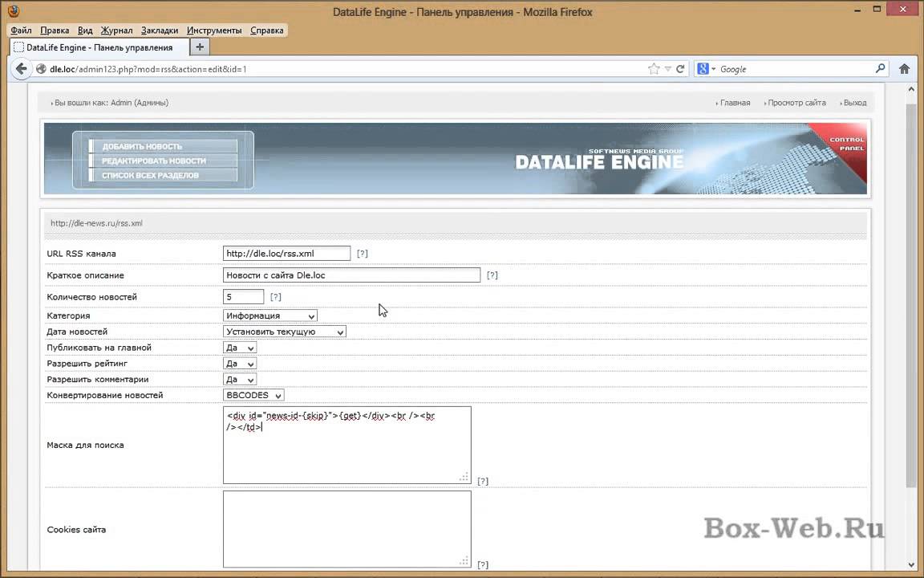Viewport: 924px width, 578px height.
Task: Click the Вы вошли как Admin text
Action: [111, 103]
